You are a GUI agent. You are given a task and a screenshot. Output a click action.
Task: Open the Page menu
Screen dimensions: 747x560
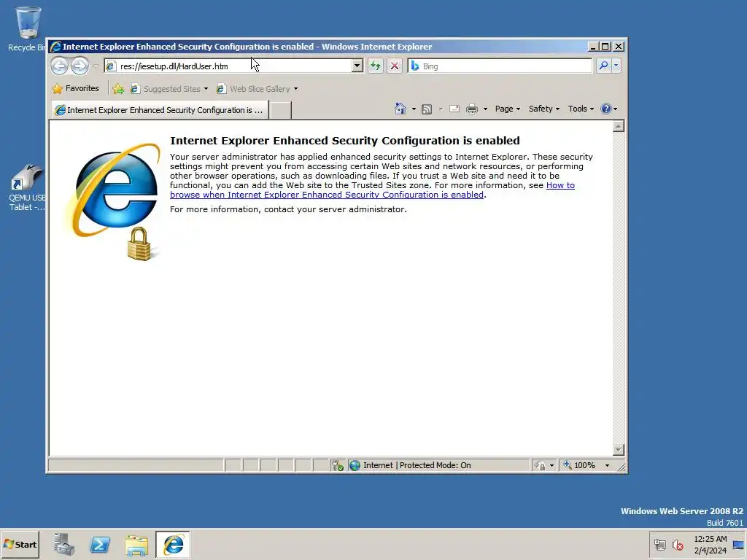(508, 109)
